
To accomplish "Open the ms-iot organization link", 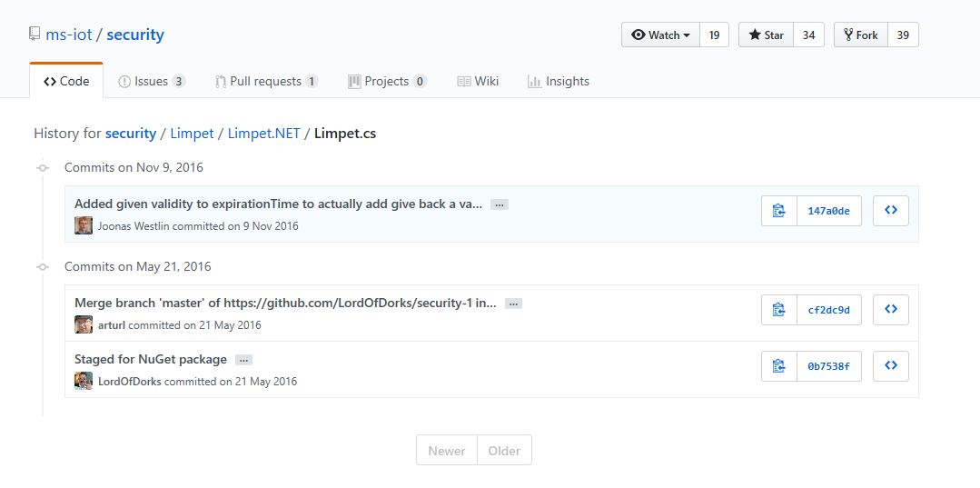I will pyautogui.click(x=69, y=35).
